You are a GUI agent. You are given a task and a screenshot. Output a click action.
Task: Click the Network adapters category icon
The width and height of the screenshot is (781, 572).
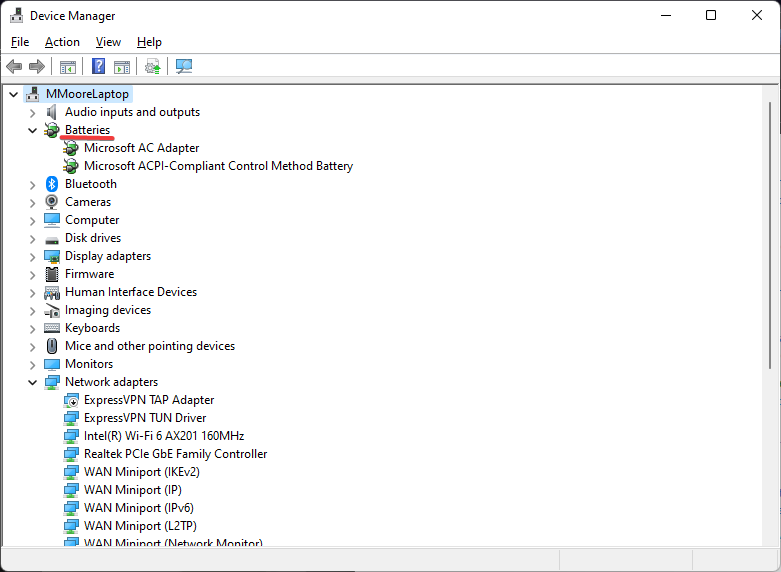point(52,382)
